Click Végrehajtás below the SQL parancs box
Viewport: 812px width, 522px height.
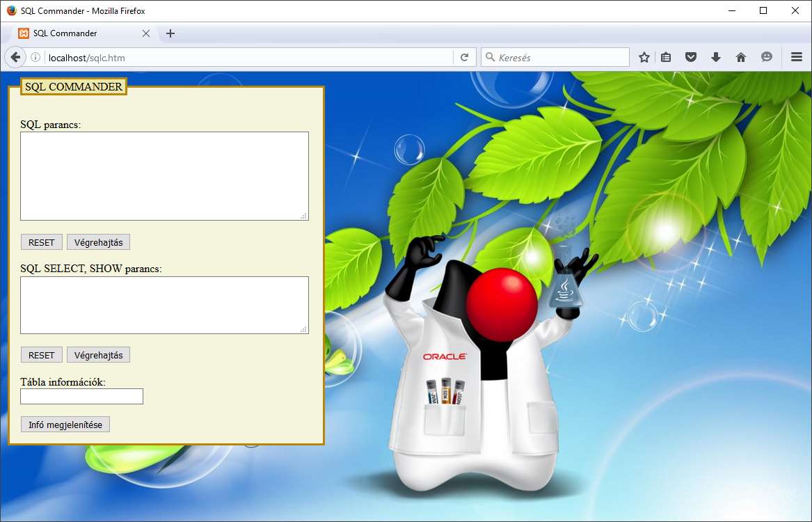[x=98, y=242]
